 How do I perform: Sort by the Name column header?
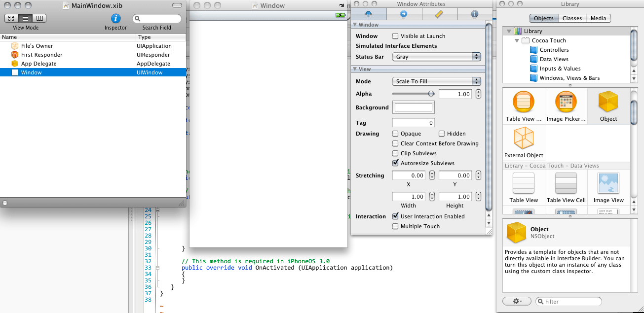[68, 37]
